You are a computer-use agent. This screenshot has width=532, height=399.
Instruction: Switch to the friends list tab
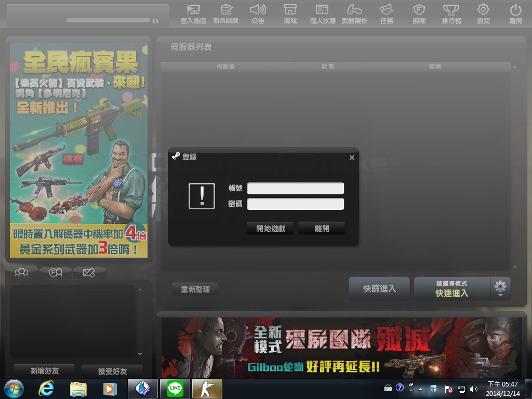(22, 272)
